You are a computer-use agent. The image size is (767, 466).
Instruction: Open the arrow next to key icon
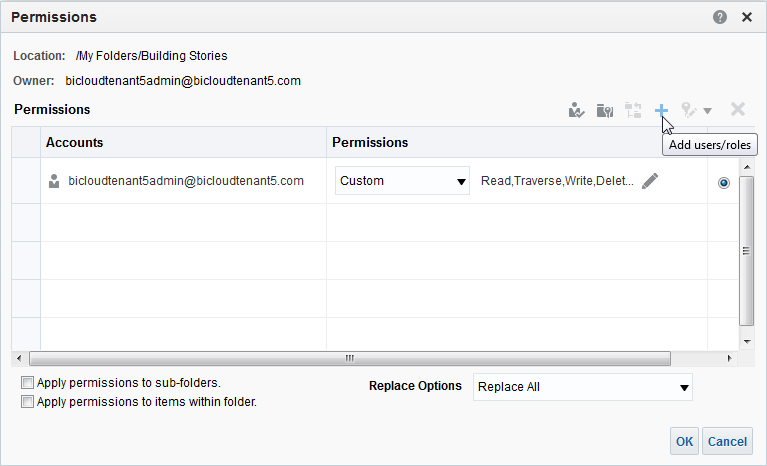pos(707,111)
